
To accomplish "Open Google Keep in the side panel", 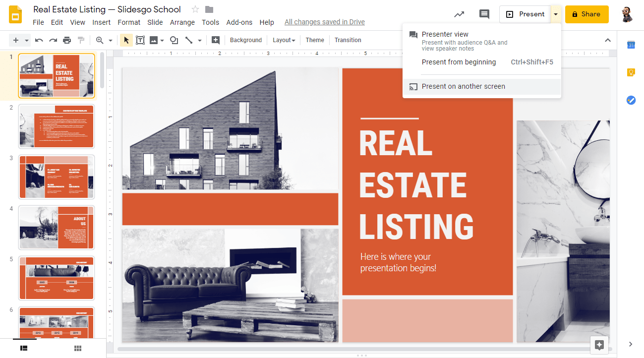I will (631, 72).
